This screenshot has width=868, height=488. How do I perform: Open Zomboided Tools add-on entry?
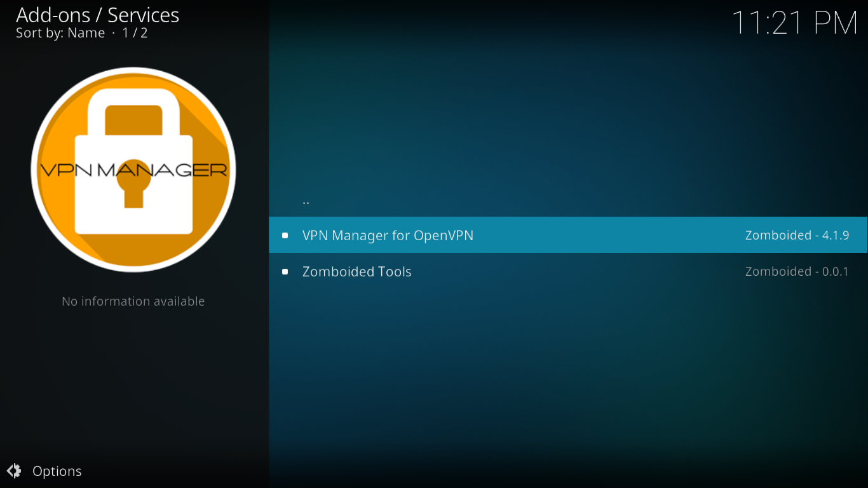click(568, 271)
